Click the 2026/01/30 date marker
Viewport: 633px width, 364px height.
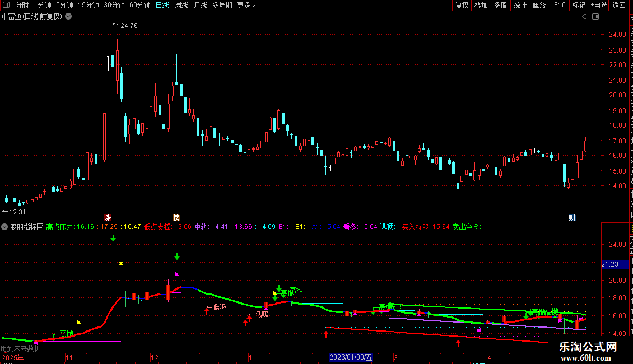351,357
